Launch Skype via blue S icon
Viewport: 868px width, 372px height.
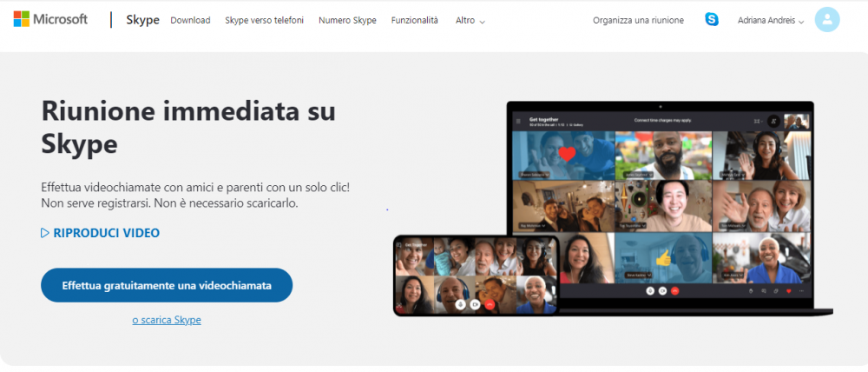pos(712,19)
